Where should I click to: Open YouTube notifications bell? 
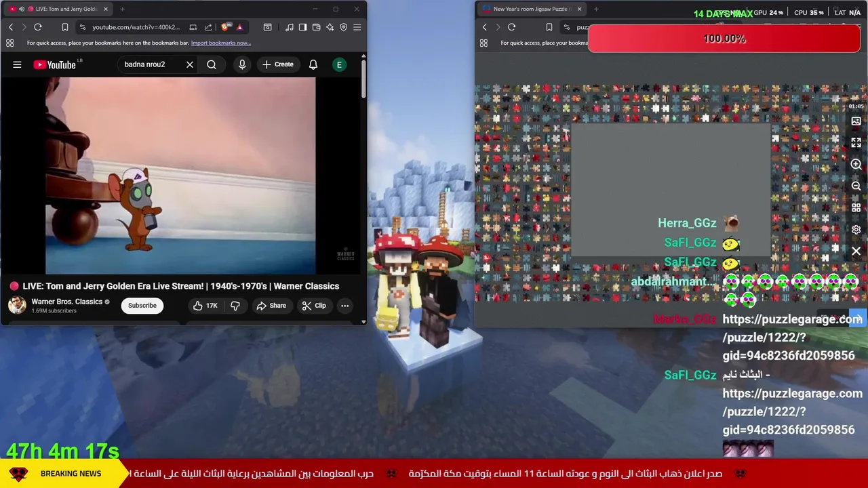click(313, 64)
